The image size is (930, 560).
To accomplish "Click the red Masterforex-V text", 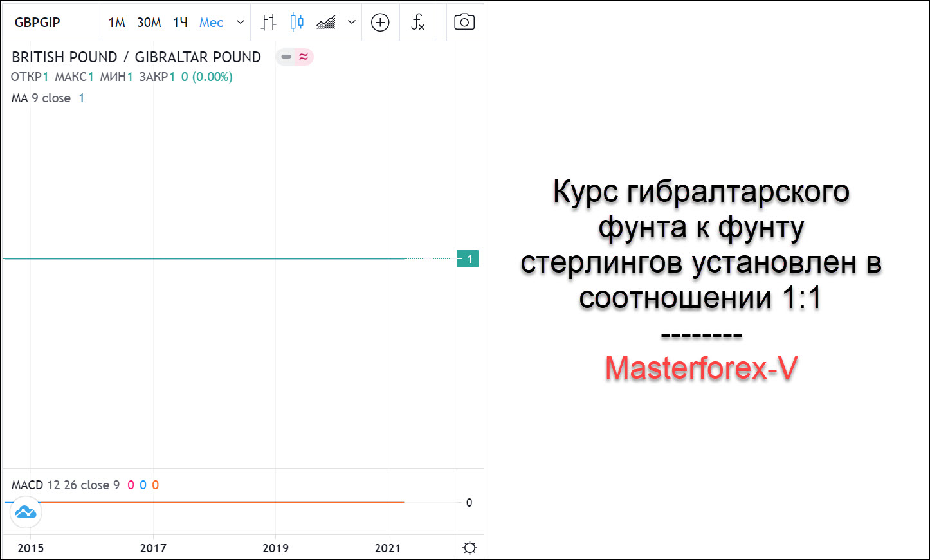I will click(701, 368).
